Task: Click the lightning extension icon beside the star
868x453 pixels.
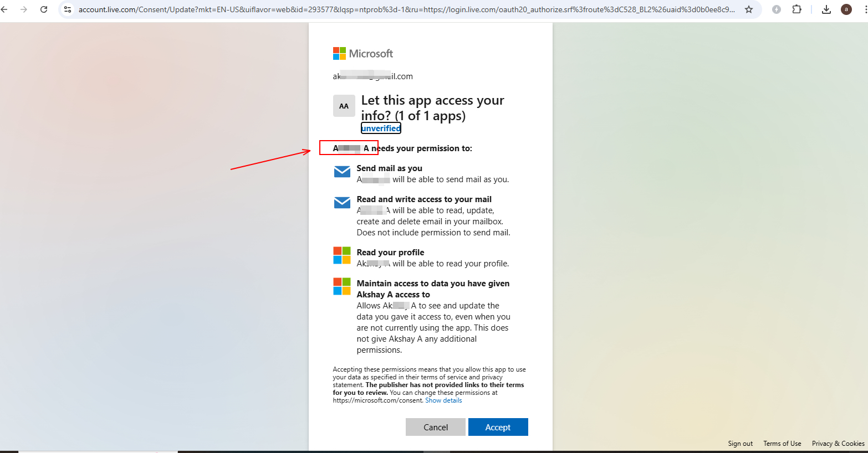Action: 777,9
